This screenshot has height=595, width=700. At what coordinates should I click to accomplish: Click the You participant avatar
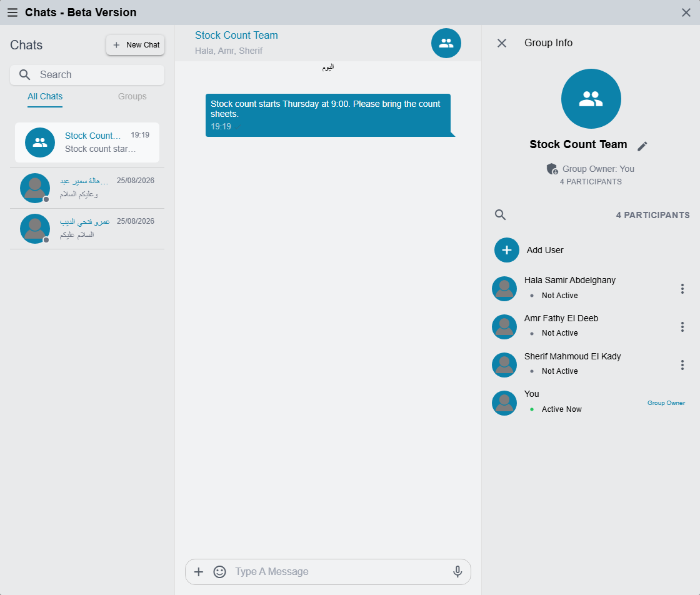click(504, 403)
